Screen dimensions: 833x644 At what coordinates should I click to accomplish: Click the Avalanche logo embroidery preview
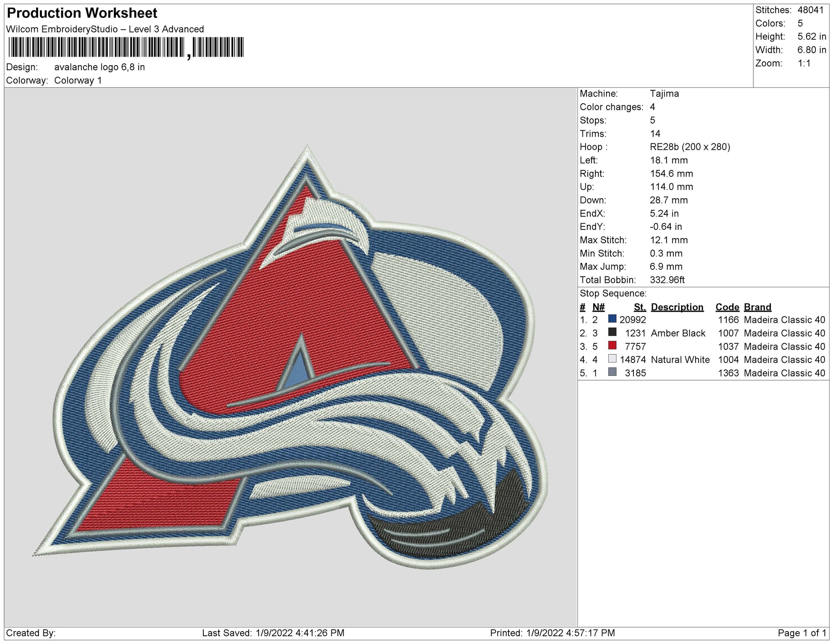click(x=290, y=357)
